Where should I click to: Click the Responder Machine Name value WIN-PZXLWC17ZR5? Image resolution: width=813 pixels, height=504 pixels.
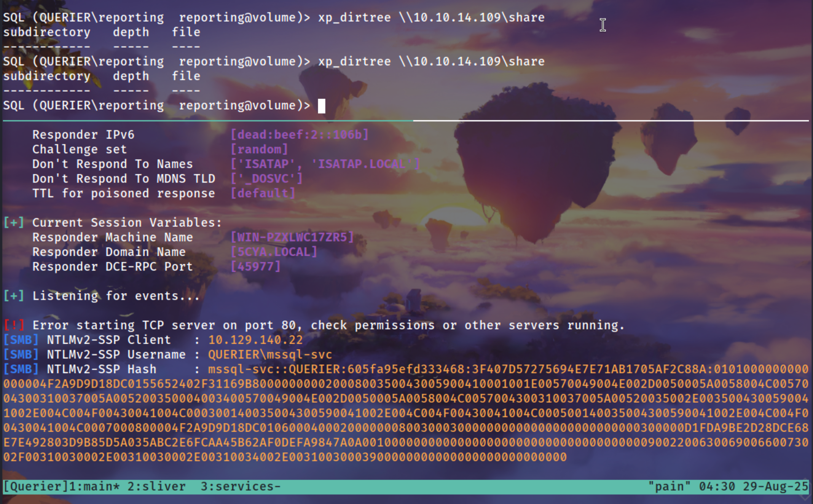tap(292, 237)
